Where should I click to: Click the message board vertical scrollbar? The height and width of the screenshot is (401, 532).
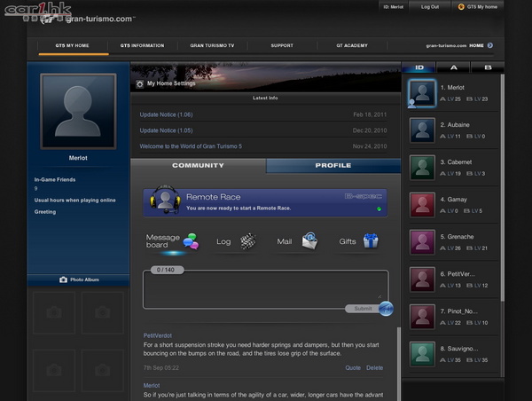(399, 364)
